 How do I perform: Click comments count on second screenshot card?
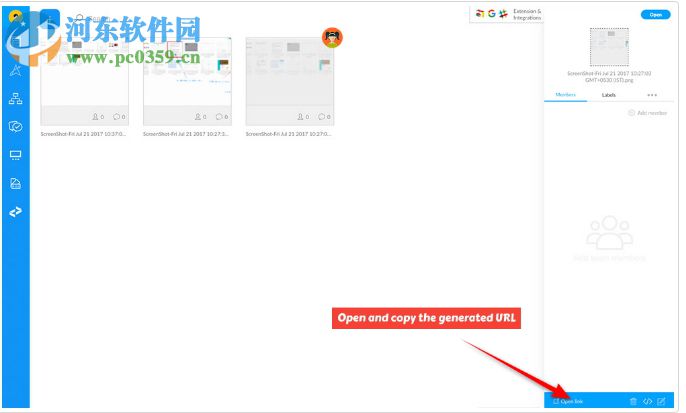[x=222, y=117]
